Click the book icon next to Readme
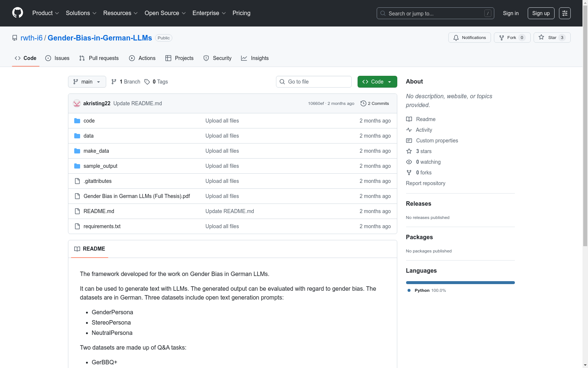The width and height of the screenshot is (588, 368). tap(409, 119)
